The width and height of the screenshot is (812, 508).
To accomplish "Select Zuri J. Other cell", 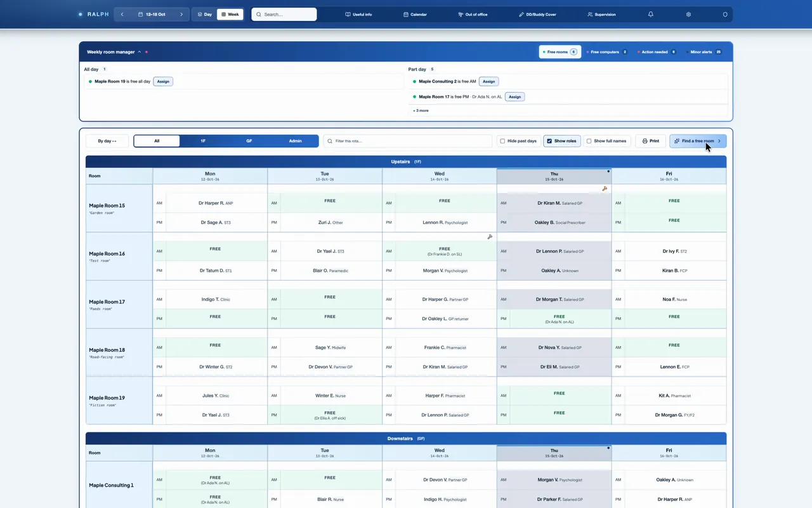I will pyautogui.click(x=330, y=222).
